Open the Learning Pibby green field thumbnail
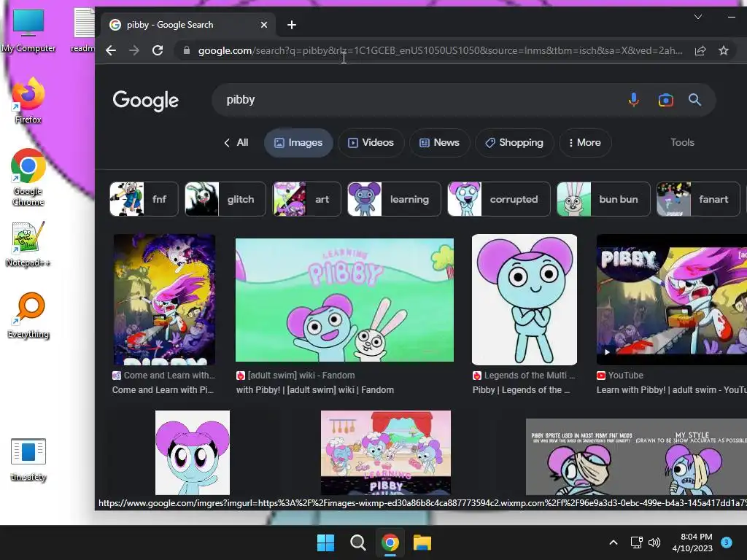 point(344,300)
